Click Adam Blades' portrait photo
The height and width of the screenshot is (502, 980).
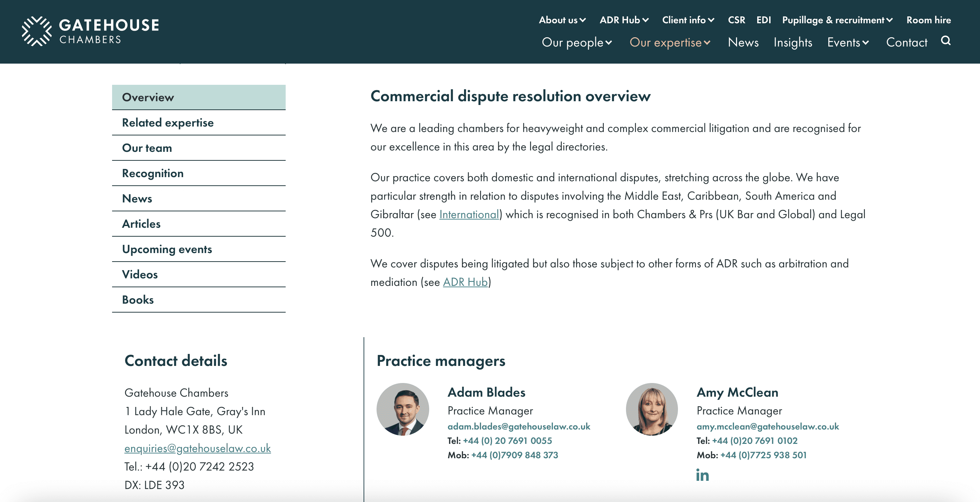tap(403, 409)
